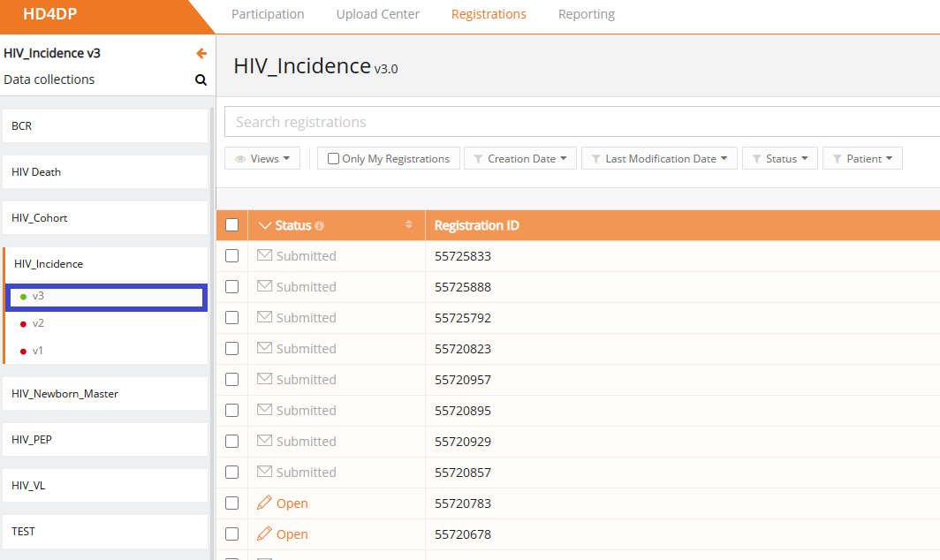Image resolution: width=940 pixels, height=560 pixels.
Task: Check the box for registration 55725888
Action: tap(232, 287)
